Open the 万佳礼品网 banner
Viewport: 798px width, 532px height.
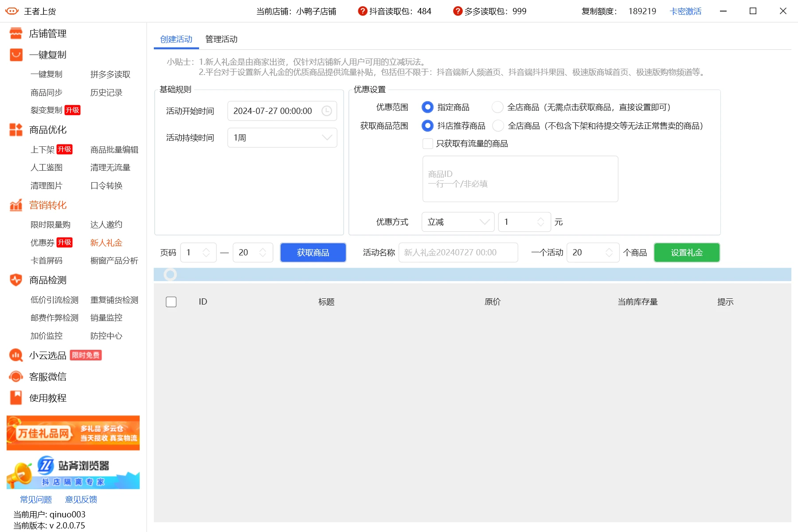tap(73, 433)
